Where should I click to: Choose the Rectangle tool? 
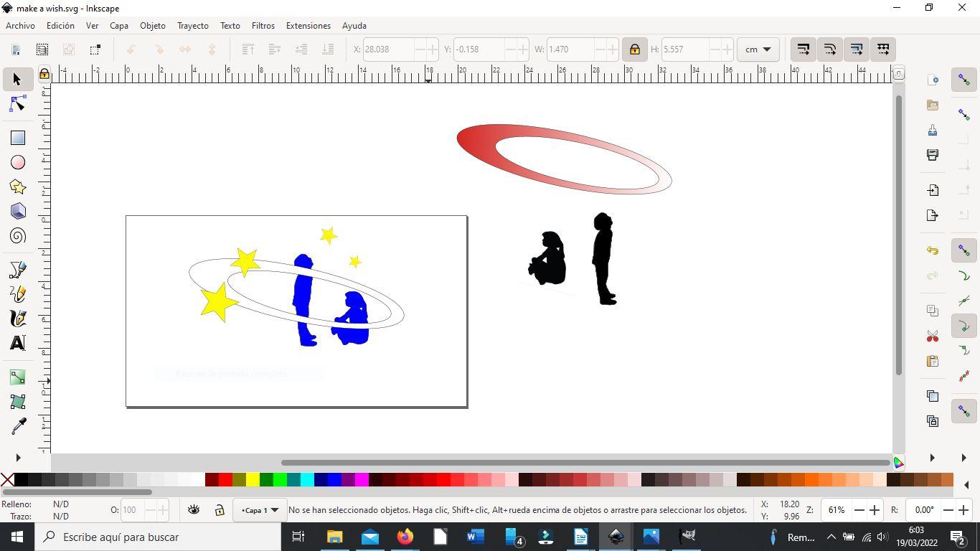pyautogui.click(x=17, y=138)
